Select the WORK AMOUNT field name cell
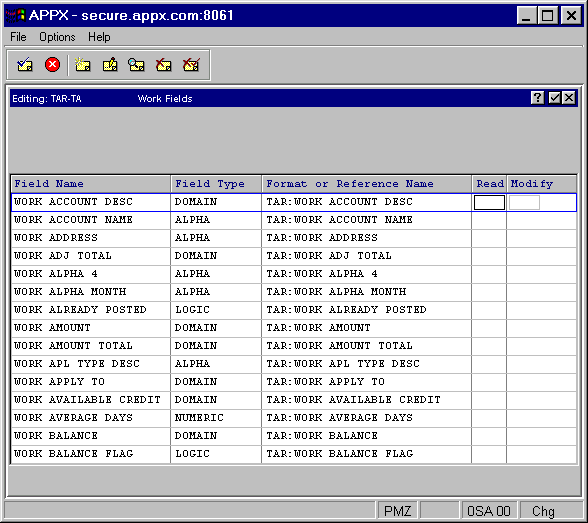The width and height of the screenshot is (588, 523). coord(91,328)
